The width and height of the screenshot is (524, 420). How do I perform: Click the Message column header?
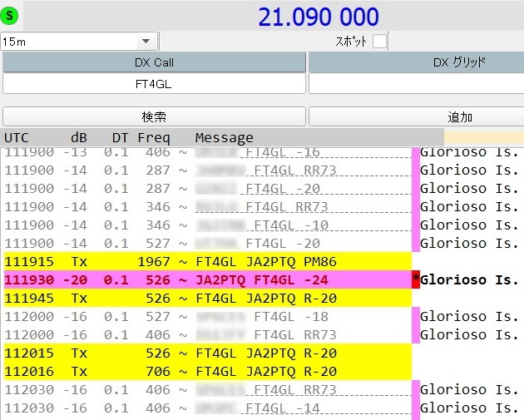pos(225,138)
